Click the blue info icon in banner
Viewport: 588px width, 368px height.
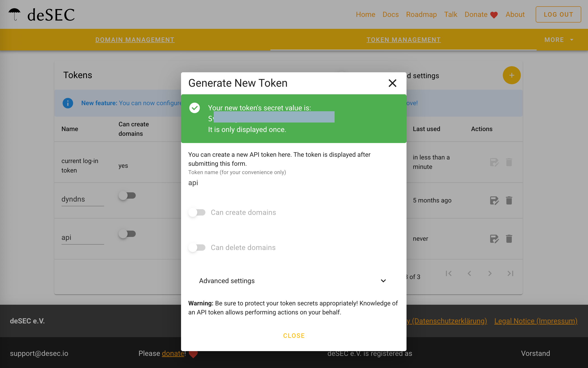[68, 103]
